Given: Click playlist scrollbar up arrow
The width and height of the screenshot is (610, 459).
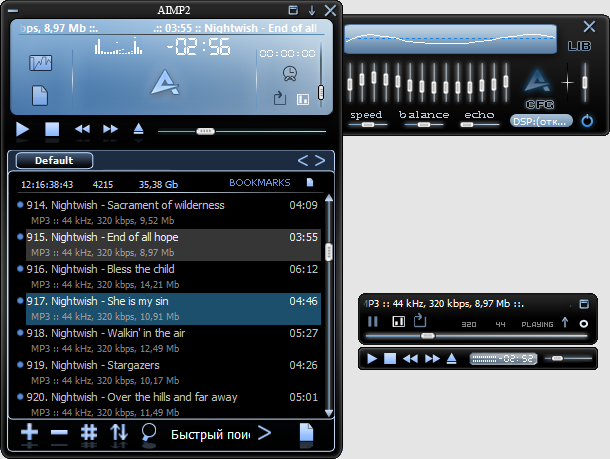Looking at the screenshot, I should (x=329, y=198).
